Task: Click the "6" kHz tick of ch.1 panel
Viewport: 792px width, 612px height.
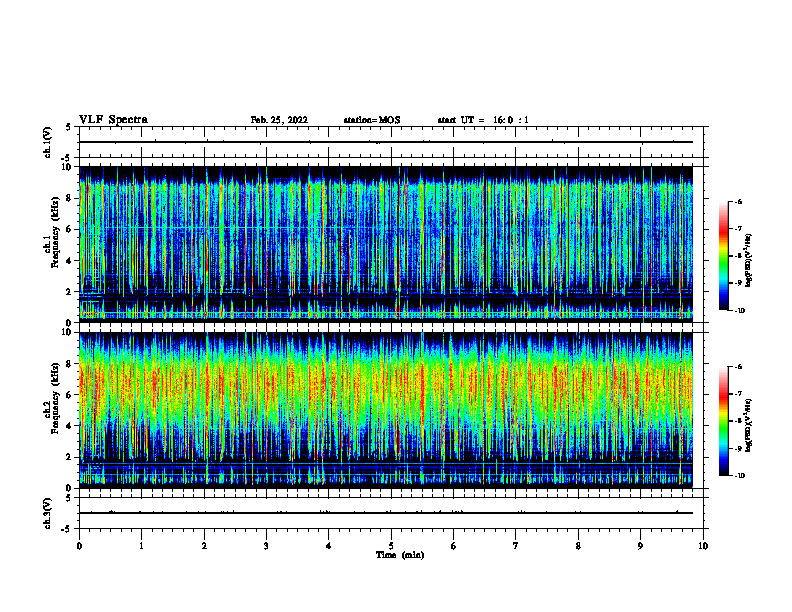Action: click(70, 229)
